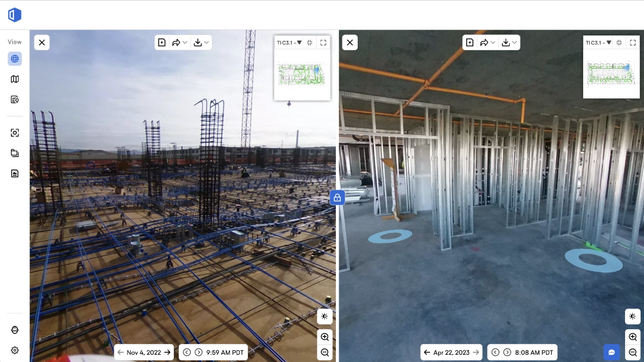Image resolution: width=644 pixels, height=362 pixels.
Task: Go to capture before 9:59 AM PDT
Action: click(x=187, y=352)
